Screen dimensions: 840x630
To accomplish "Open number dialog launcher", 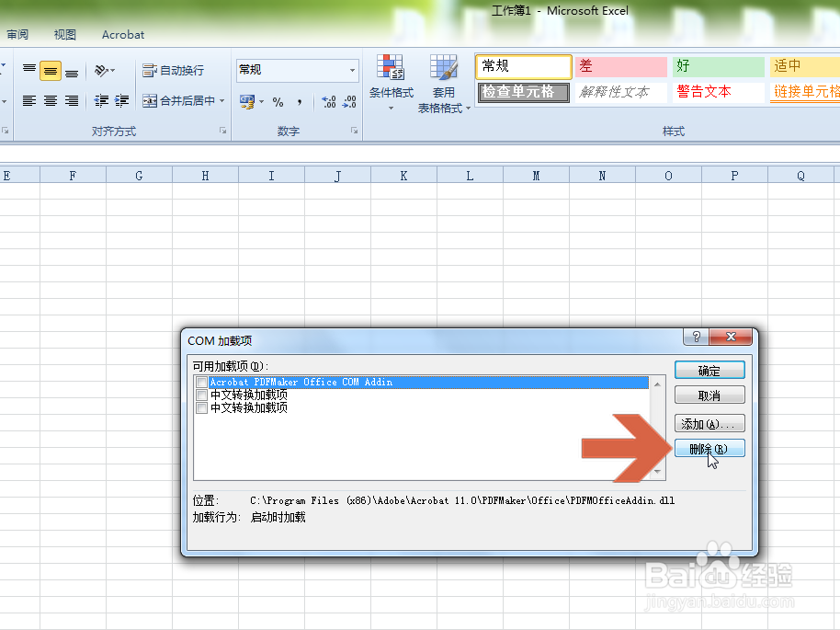I will [354, 131].
